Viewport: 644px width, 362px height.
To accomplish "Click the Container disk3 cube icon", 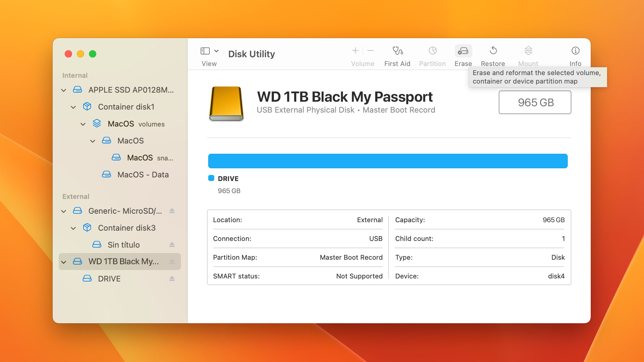I will pyautogui.click(x=87, y=228).
